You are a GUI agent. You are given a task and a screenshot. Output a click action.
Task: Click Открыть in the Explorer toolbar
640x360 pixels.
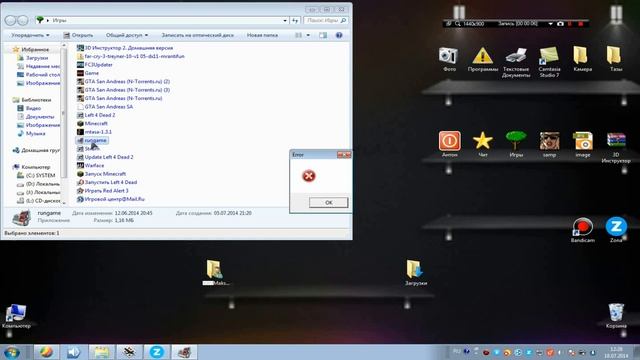pos(78,35)
